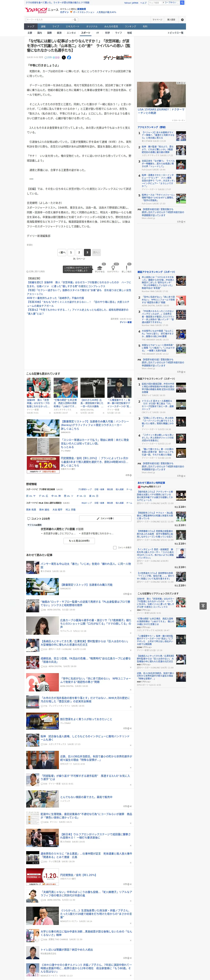Image resolution: width=210 pixels, height=980 pixels.
Task: Select the トップ navigation tab
Action: 31,27
